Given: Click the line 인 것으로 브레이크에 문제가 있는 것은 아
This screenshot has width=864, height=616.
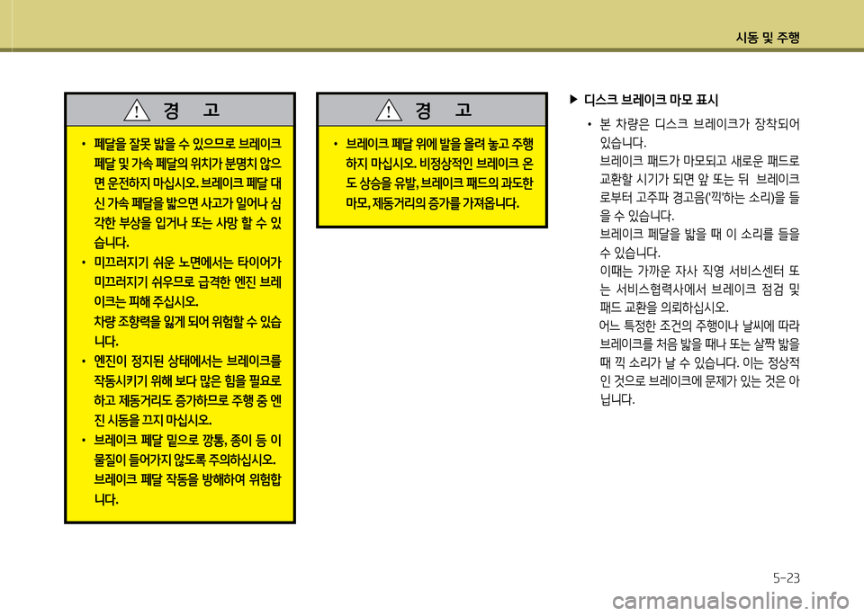Looking at the screenshot, I should tap(699, 381).
